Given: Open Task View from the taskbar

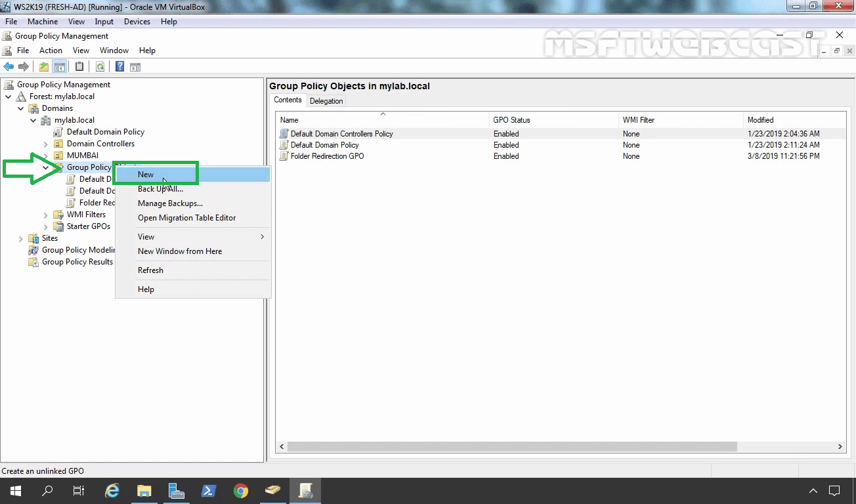Looking at the screenshot, I should 79,490.
